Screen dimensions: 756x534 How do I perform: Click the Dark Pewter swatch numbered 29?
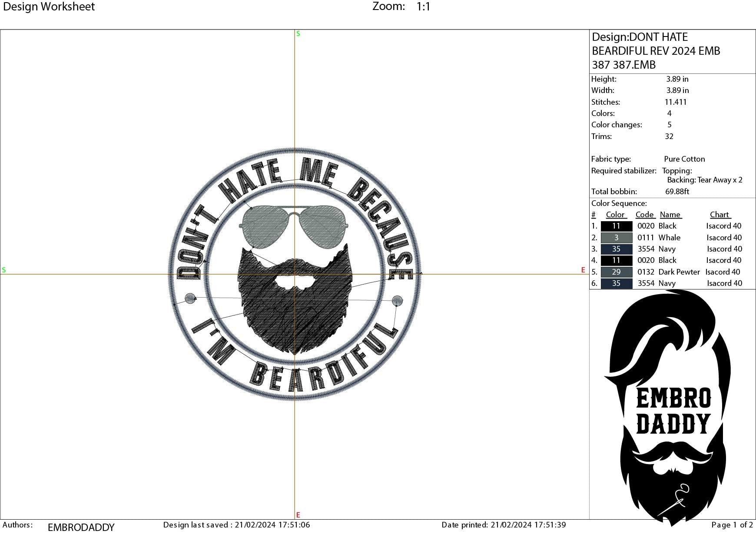tap(616, 272)
